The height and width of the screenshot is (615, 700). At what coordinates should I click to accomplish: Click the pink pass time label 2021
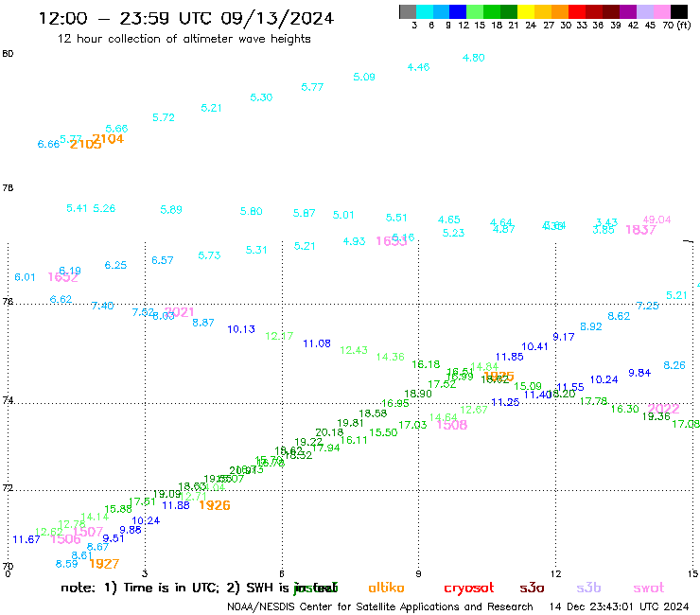(179, 312)
